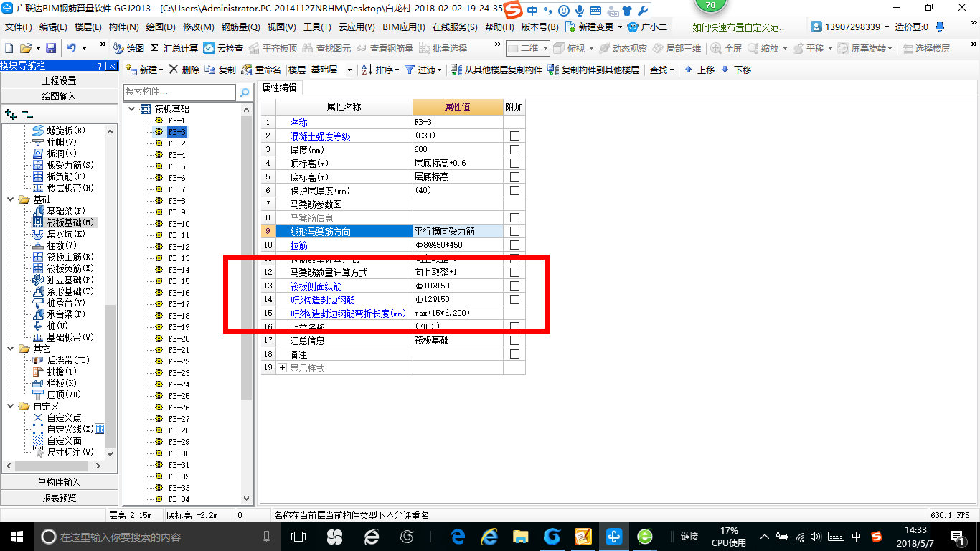Click the search magnifier icon beside component search

click(x=245, y=93)
